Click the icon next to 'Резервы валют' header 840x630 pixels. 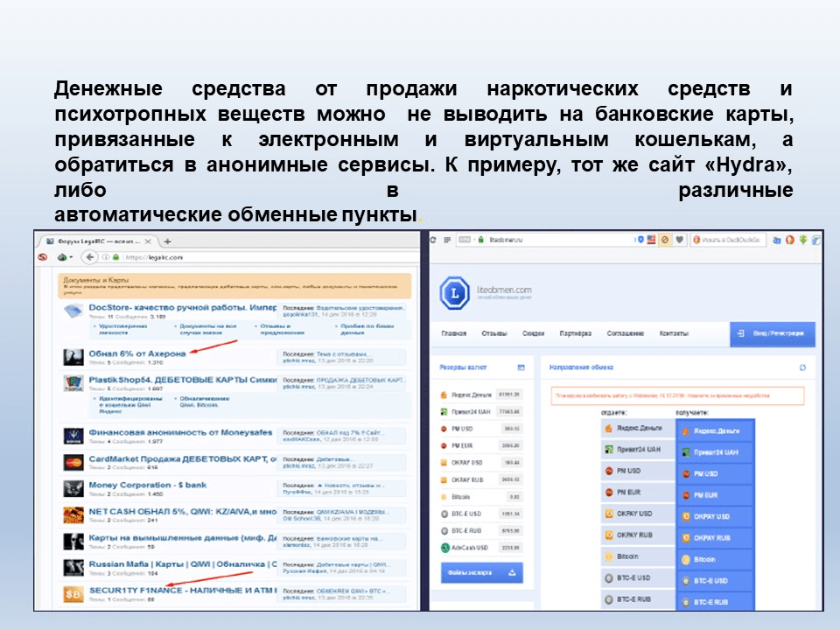point(521,367)
